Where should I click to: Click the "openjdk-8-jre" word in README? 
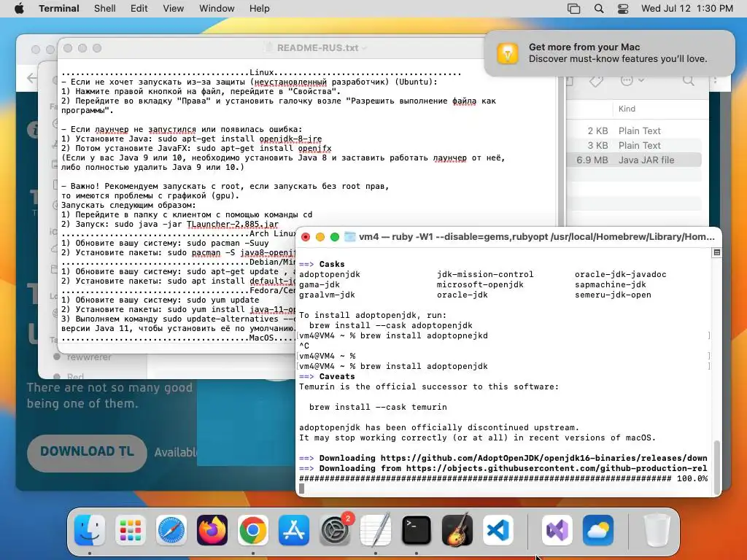pos(290,139)
